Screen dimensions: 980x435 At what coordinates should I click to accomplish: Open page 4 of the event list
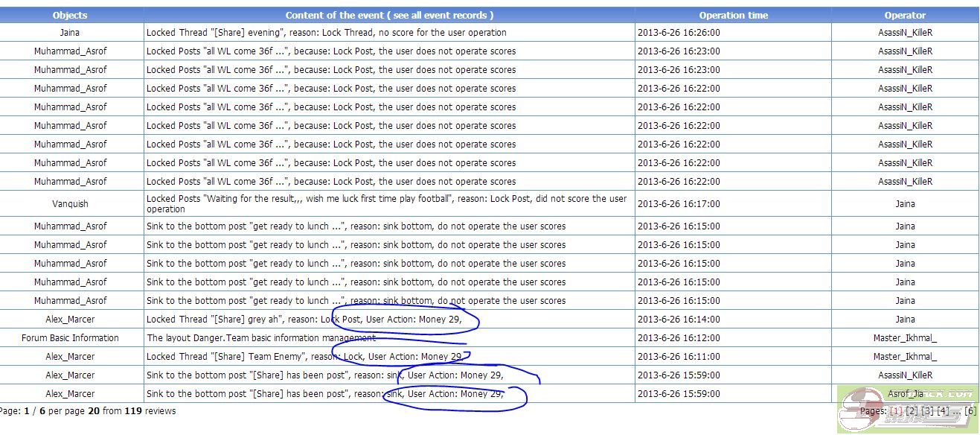(x=944, y=411)
